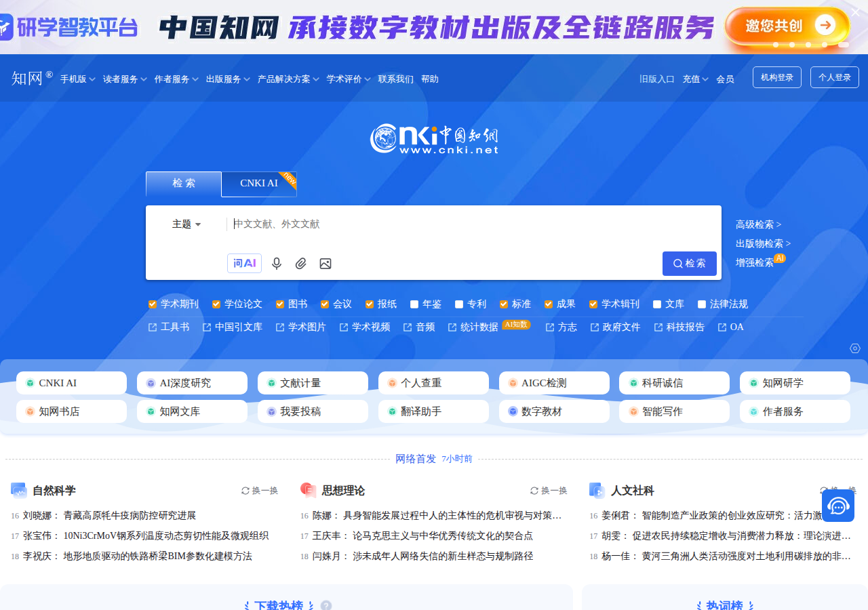
Task: Open the 统计数据 external link
Action: 473,327
